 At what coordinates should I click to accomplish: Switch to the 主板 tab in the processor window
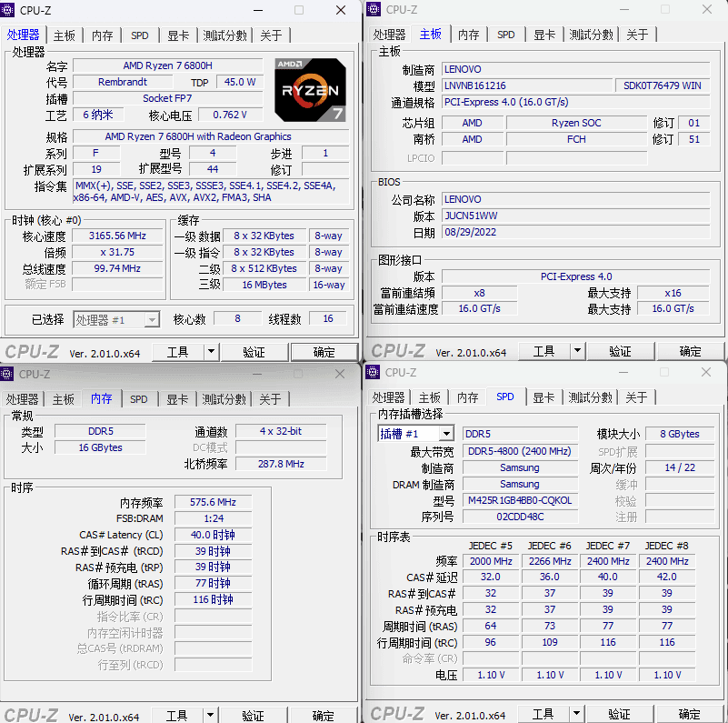tap(64, 35)
